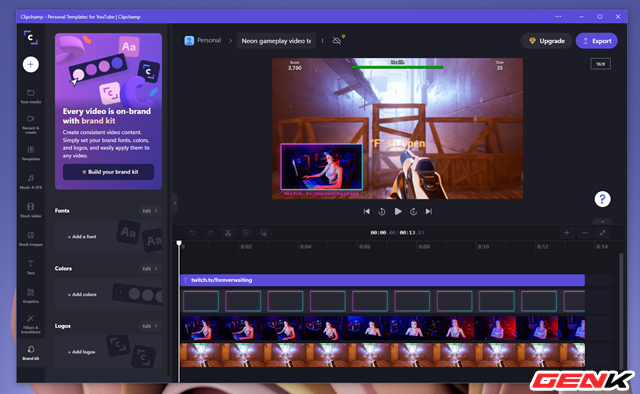Image resolution: width=640 pixels, height=394 pixels.
Task: Click the timeline vertical scrollbar
Action: coord(621,310)
